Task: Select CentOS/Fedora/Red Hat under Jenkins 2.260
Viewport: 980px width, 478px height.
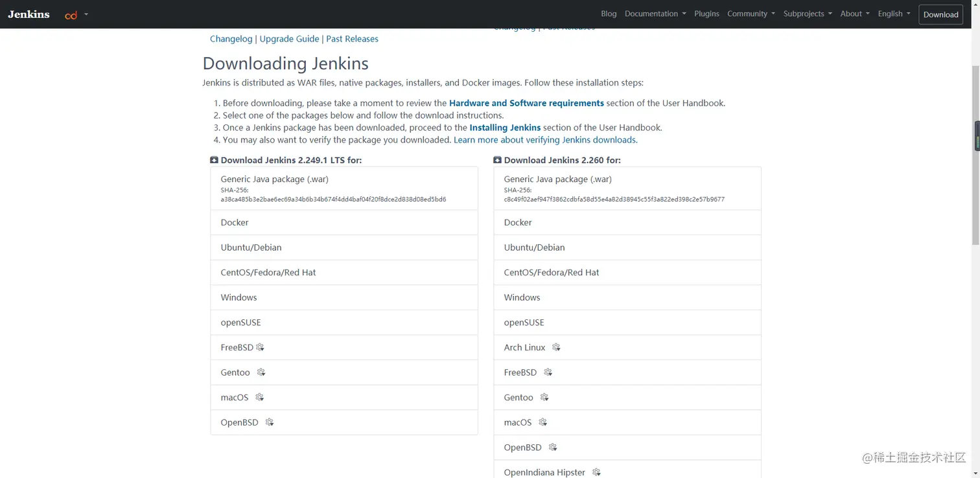Action: pyautogui.click(x=627, y=272)
